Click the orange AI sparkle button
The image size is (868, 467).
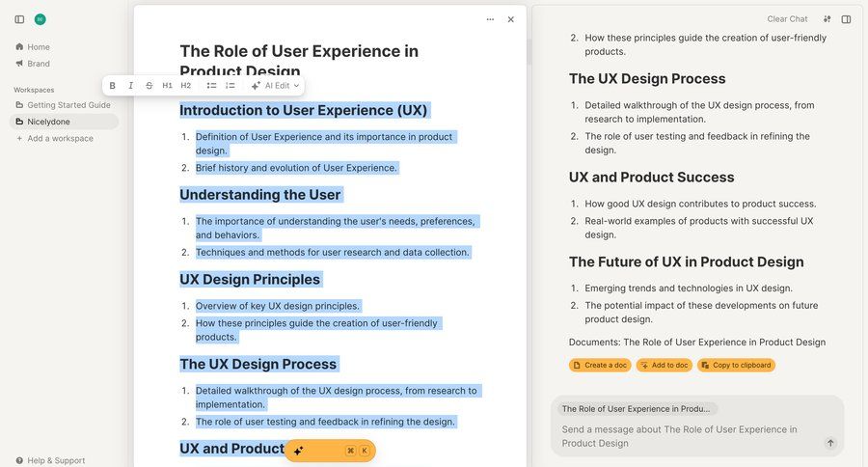pyautogui.click(x=330, y=451)
